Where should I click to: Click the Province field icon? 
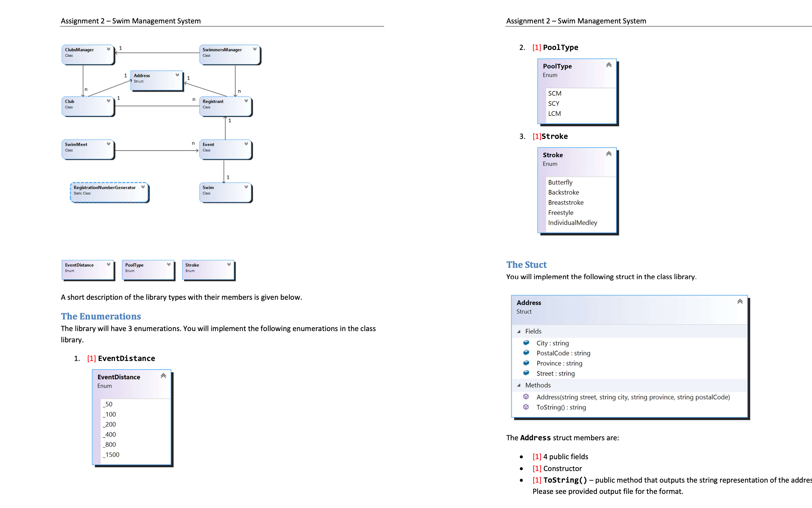(526, 363)
